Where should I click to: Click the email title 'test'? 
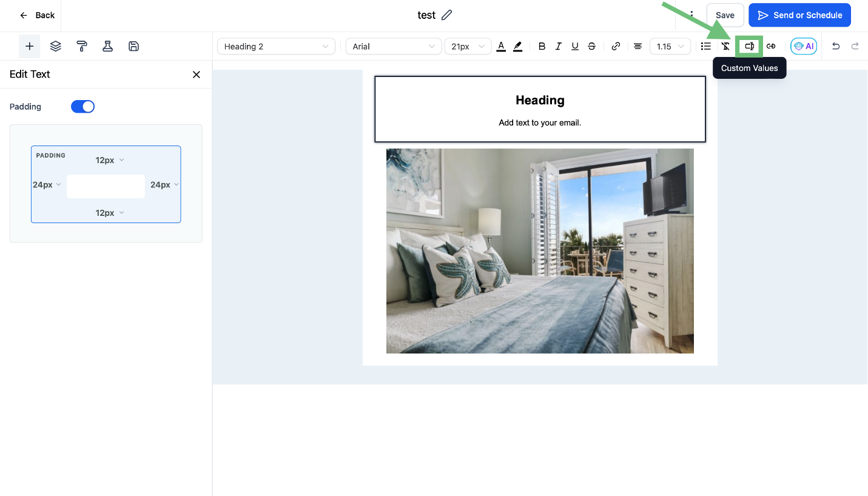pos(426,15)
